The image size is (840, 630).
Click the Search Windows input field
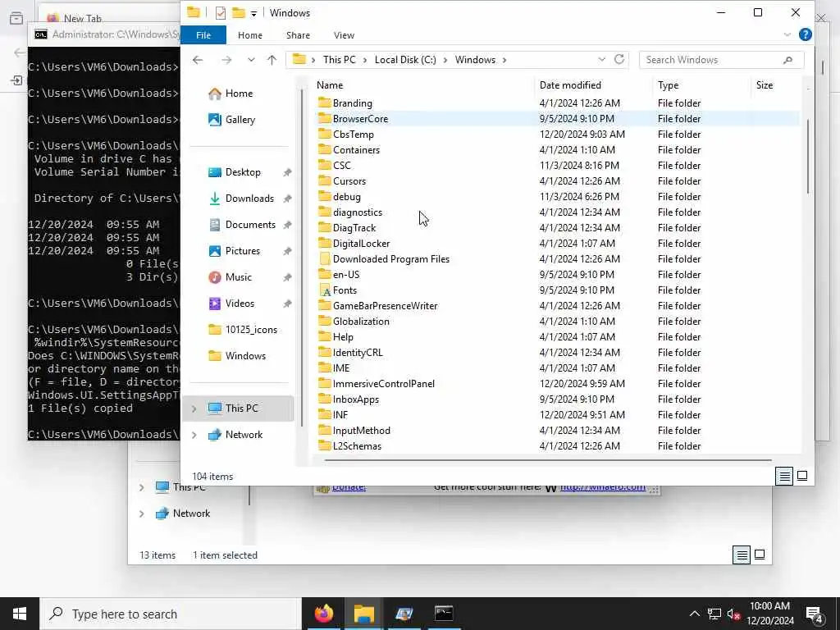click(x=721, y=60)
